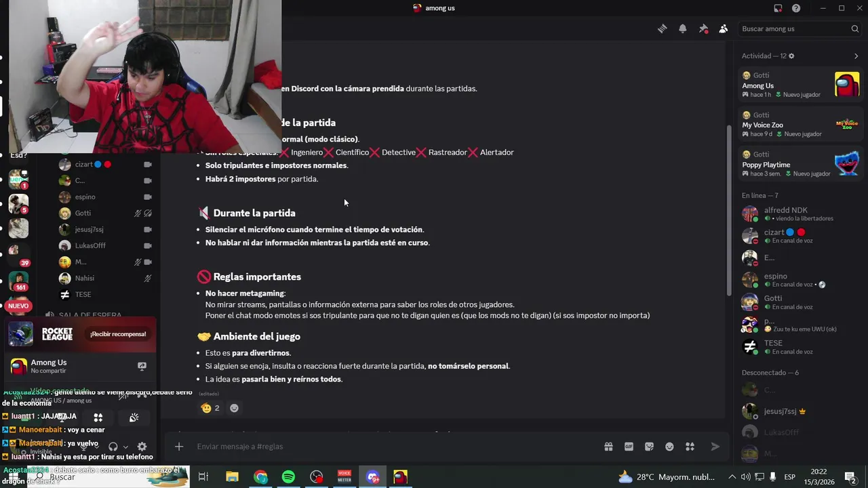Open the apps launcher icon in message bar
This screenshot has width=868, height=488.
tap(690, 447)
